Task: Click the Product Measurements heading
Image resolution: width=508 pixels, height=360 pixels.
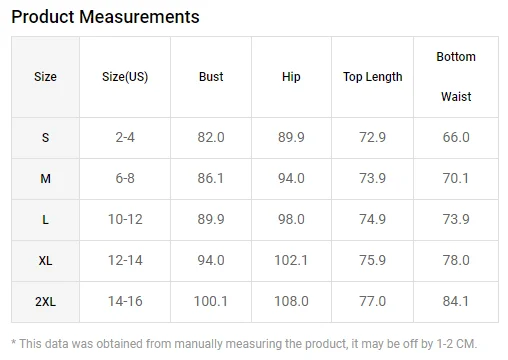Action: coord(105,17)
